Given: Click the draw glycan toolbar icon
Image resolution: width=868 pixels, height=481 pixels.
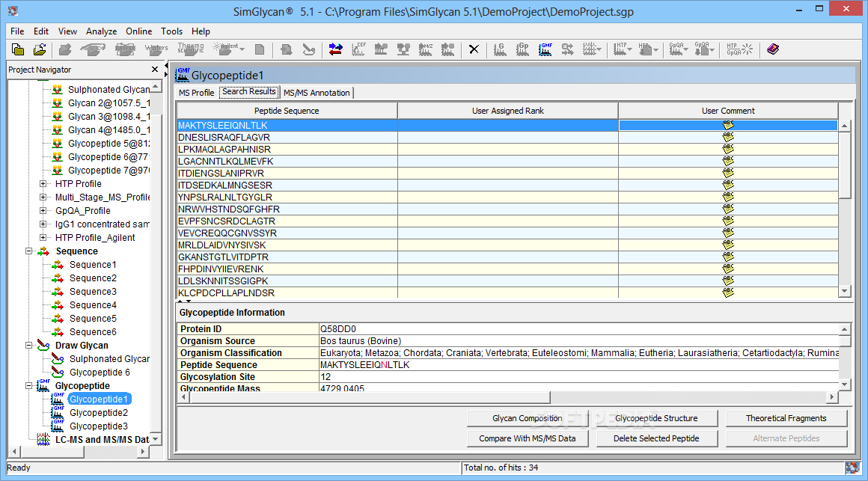Looking at the screenshot, I should point(309,50).
